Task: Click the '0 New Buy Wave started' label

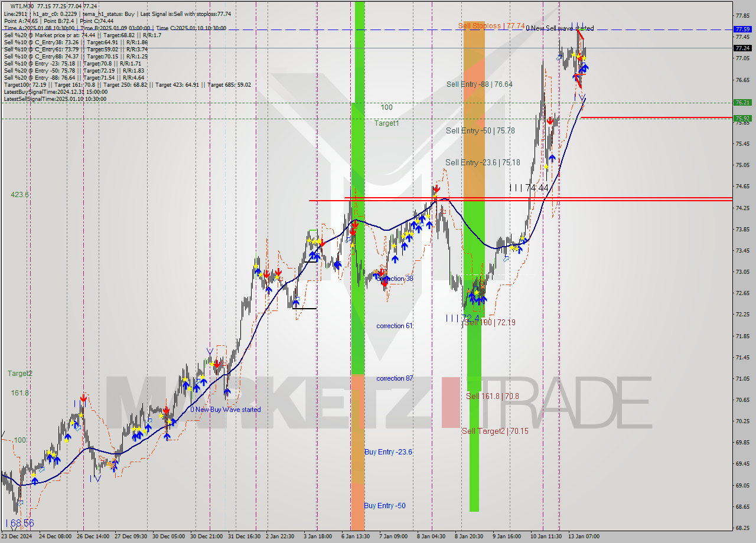Action: [225, 410]
